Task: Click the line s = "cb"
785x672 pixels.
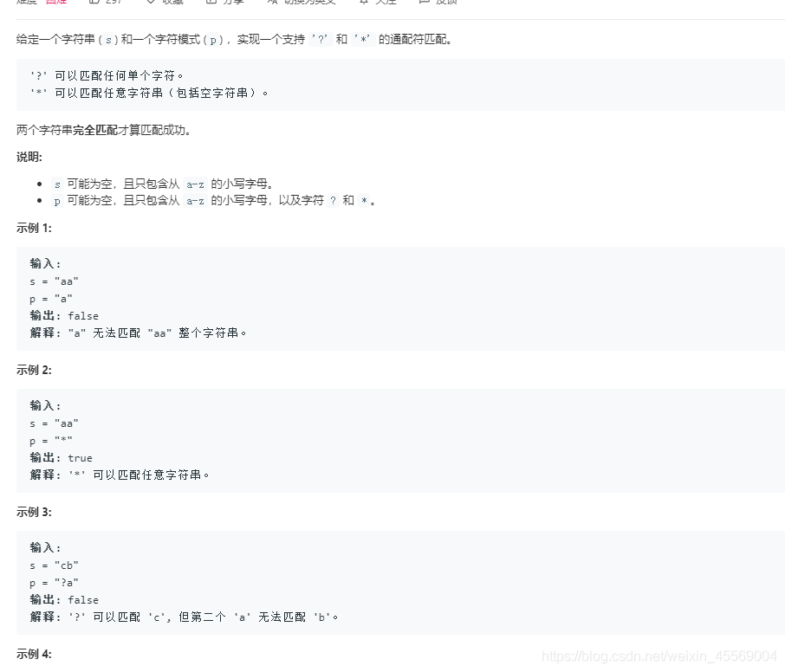Action: [x=54, y=565]
